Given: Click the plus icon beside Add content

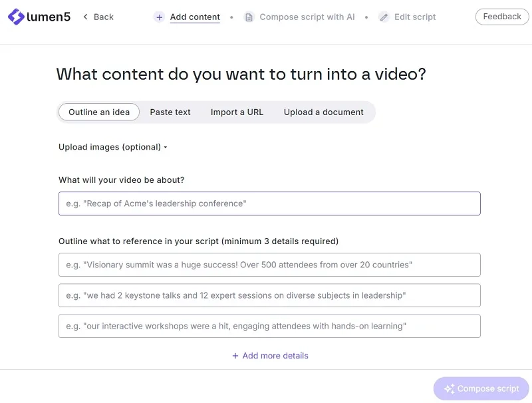Looking at the screenshot, I should coord(159,17).
